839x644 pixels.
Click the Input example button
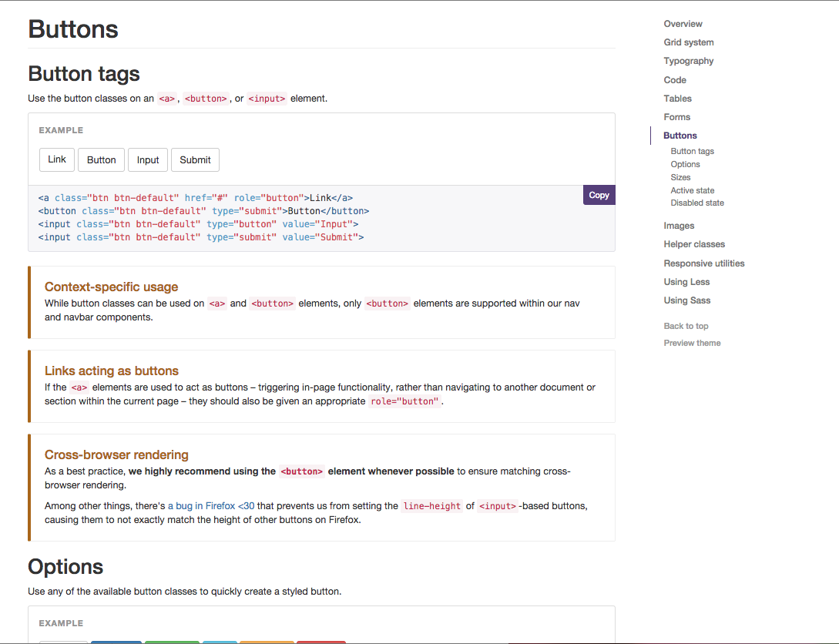(148, 160)
